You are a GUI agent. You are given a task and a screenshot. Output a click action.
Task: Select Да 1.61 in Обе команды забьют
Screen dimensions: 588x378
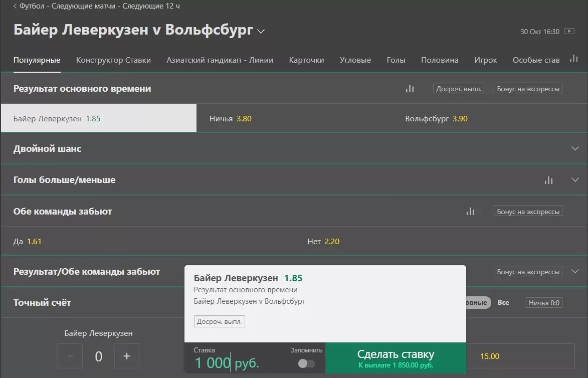[x=147, y=241]
